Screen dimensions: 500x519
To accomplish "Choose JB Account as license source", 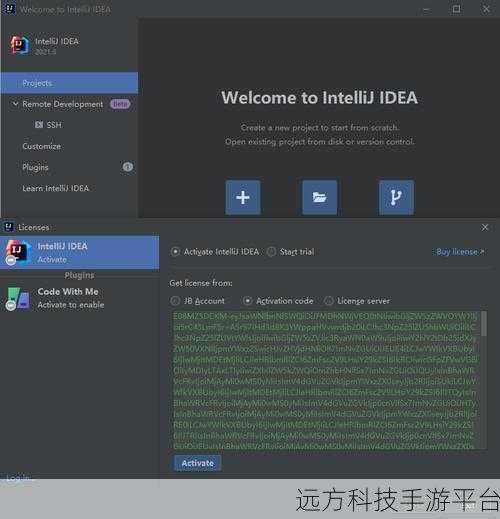I will (x=175, y=301).
